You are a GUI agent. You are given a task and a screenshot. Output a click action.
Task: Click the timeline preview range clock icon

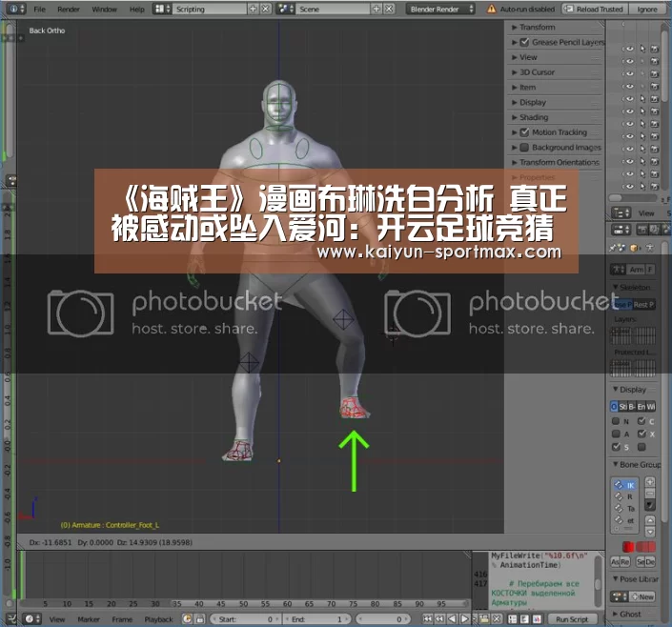[187, 618]
